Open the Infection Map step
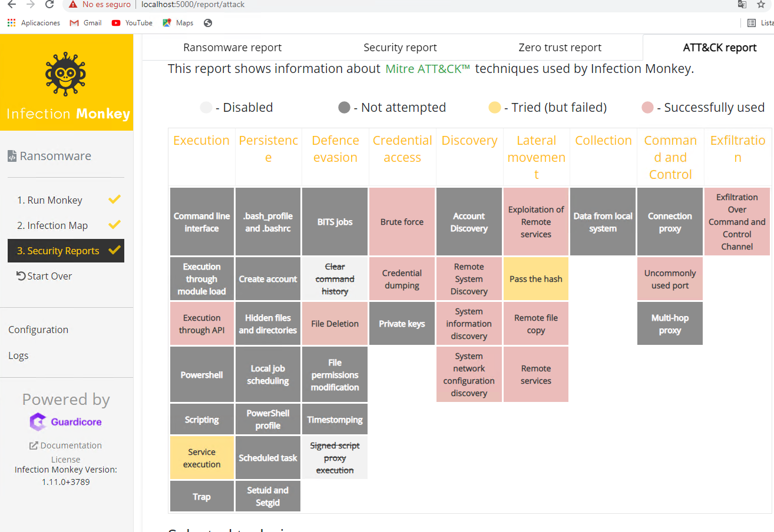The image size is (774, 532). pos(52,225)
